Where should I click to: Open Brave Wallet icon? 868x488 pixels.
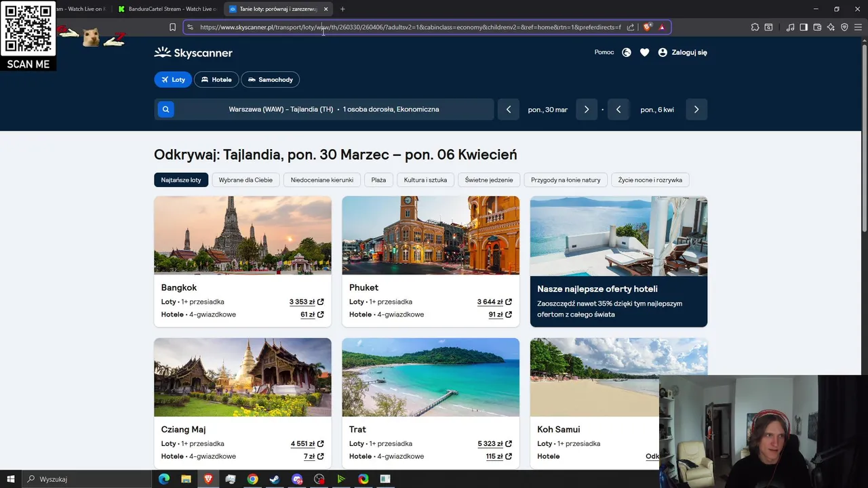coord(817,27)
